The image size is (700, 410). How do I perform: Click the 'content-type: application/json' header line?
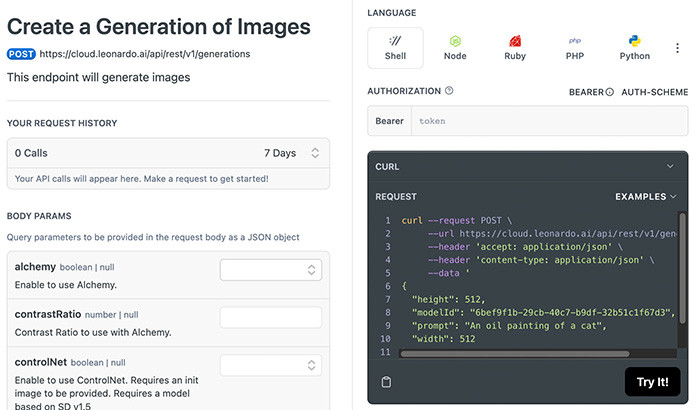(541, 260)
